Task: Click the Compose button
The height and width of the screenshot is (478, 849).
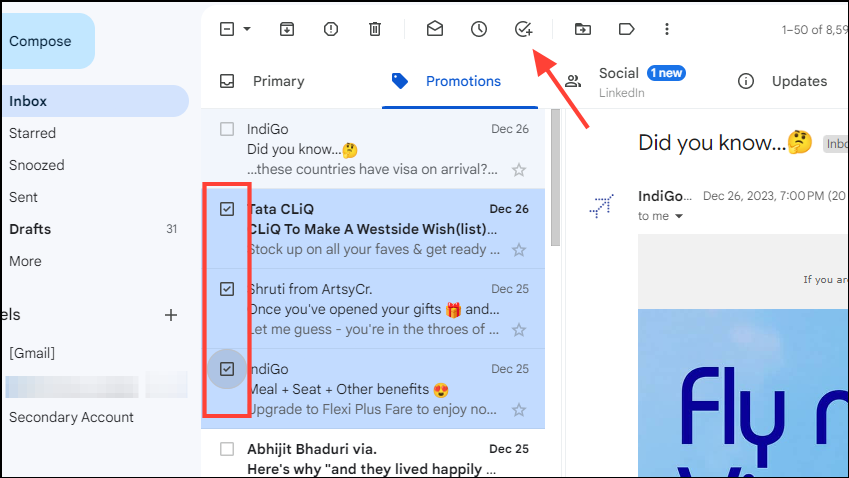Action: [x=48, y=41]
